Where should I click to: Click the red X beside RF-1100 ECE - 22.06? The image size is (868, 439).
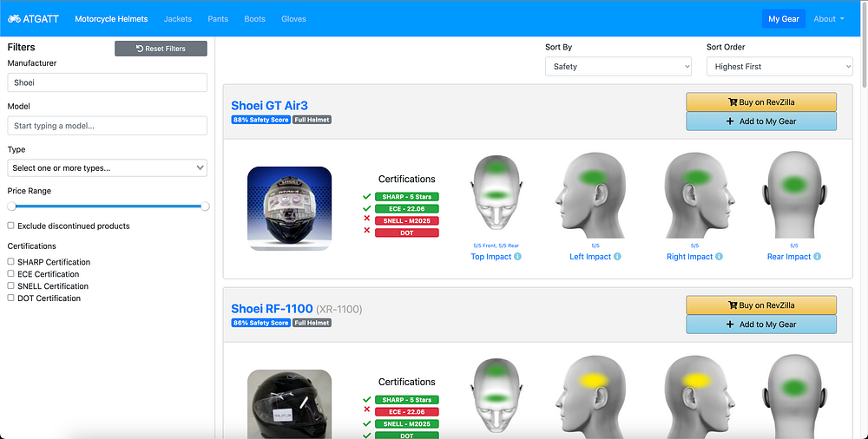(x=366, y=410)
